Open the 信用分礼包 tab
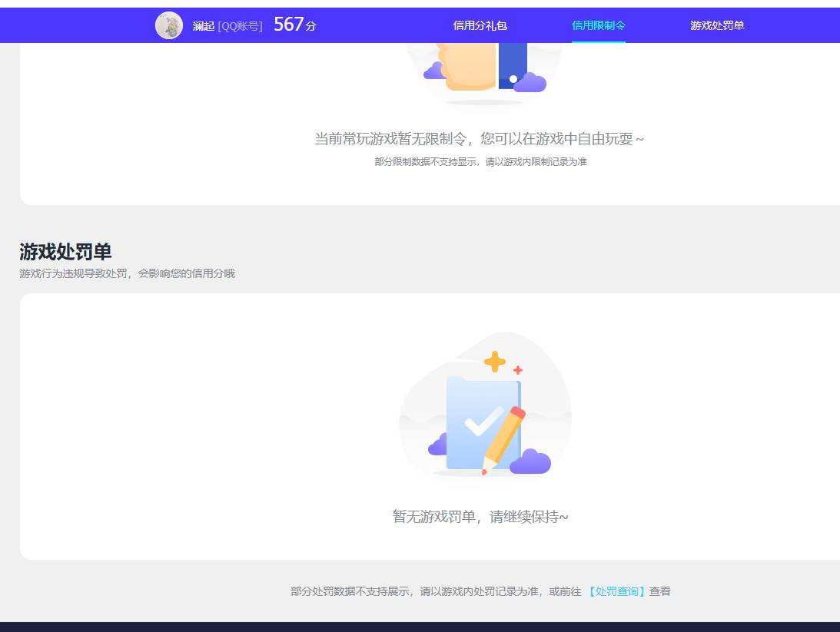 point(480,25)
